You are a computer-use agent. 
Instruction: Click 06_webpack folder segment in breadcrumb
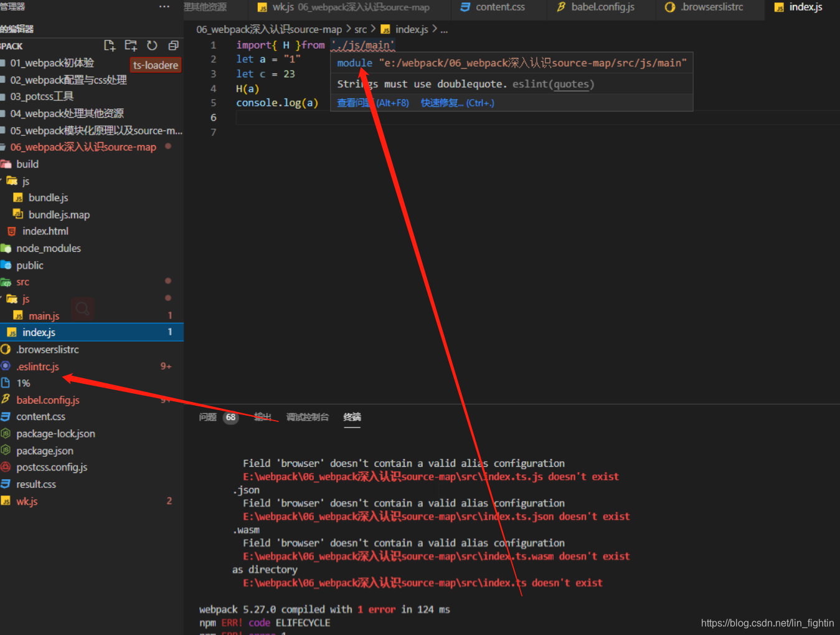[269, 29]
